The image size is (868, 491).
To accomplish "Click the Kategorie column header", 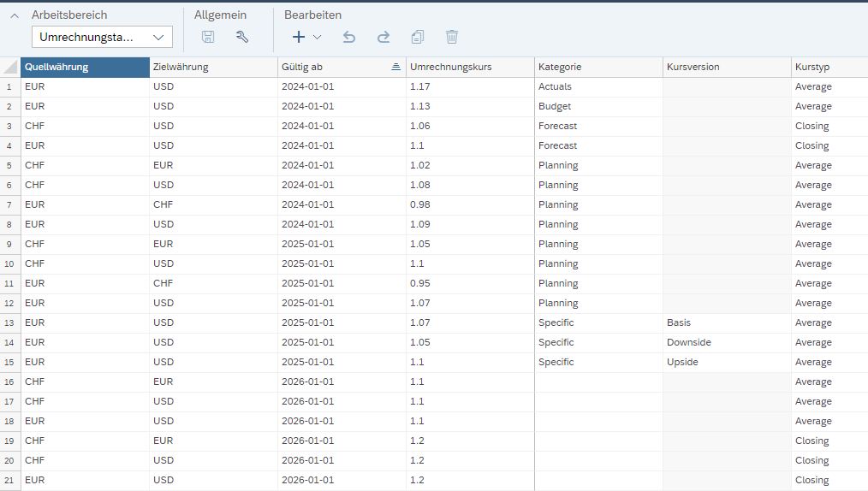I will tap(598, 67).
